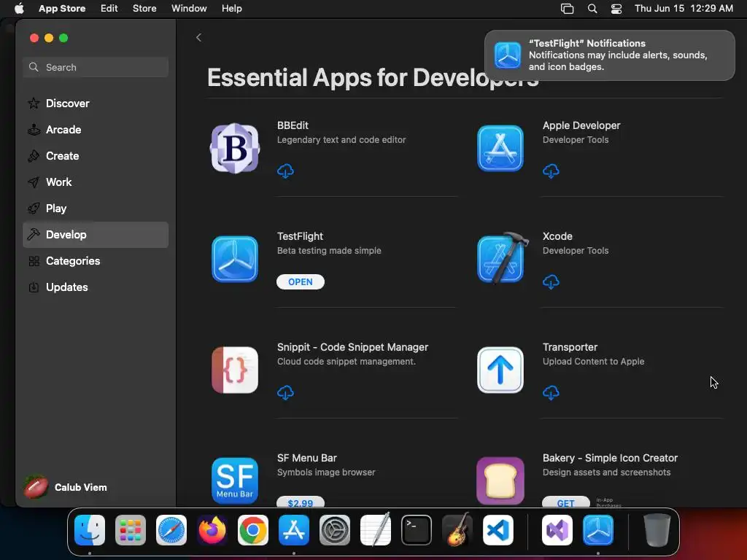Click the TestFlight app icon in the list
Screen dimensions: 747x560
[235, 259]
